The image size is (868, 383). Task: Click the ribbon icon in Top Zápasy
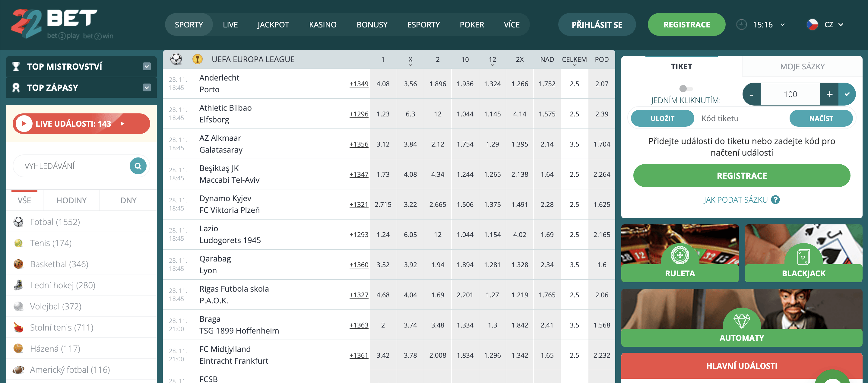click(x=16, y=87)
